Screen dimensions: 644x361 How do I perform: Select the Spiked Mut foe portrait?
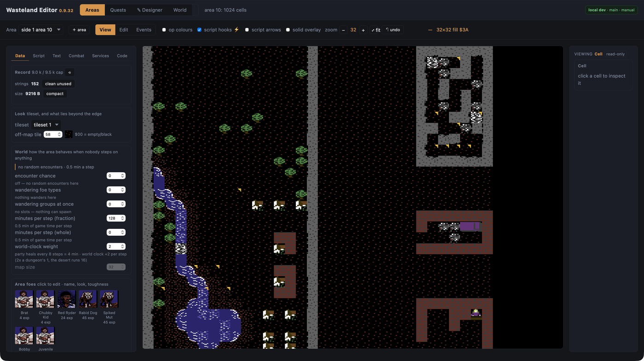(109, 299)
